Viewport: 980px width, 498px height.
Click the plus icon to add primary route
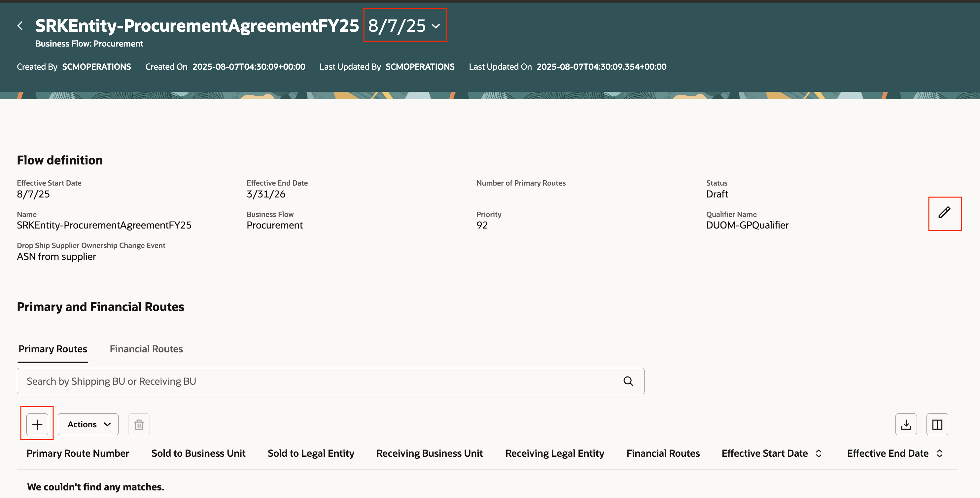point(37,424)
